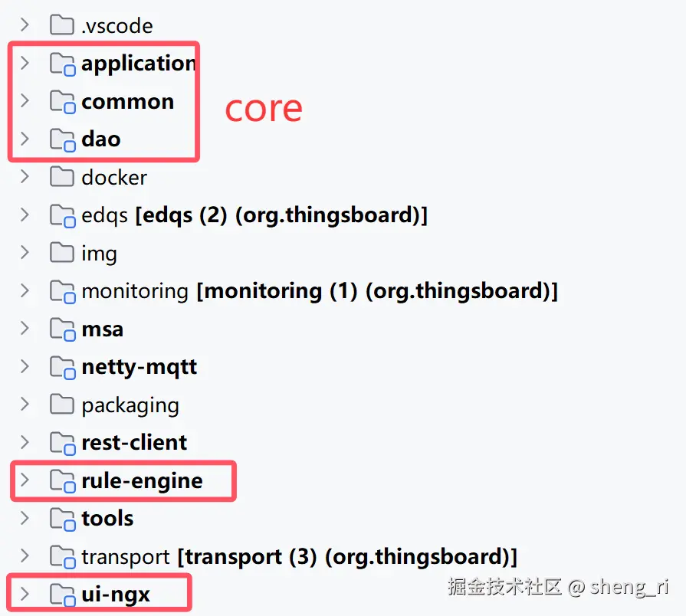This screenshot has width=686, height=616.
Task: Expand the tools module chevron
Action: click(25, 518)
